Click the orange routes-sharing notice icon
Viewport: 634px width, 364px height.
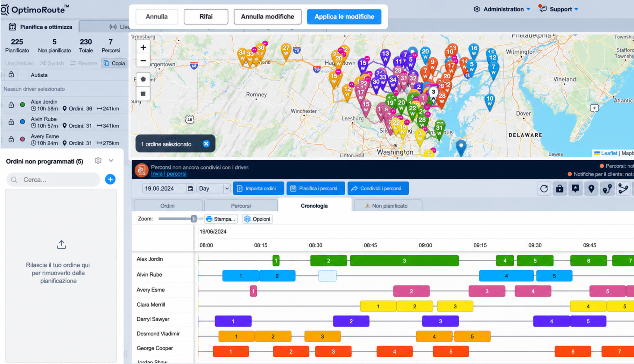[x=141, y=170]
